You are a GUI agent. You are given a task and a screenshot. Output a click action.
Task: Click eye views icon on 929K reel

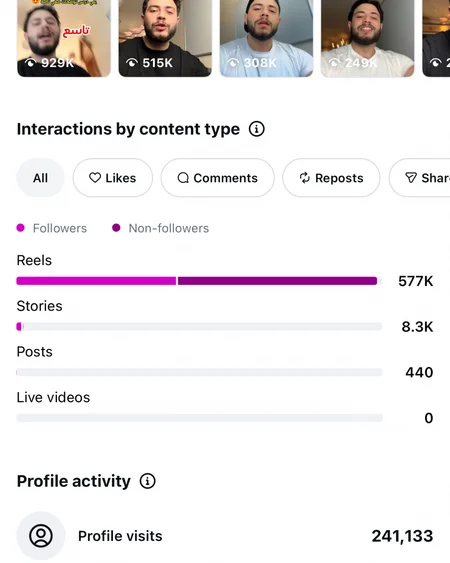(x=31, y=63)
